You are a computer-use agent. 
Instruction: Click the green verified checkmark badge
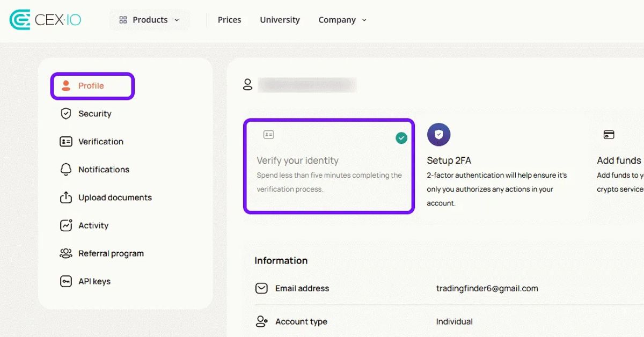[x=401, y=138]
